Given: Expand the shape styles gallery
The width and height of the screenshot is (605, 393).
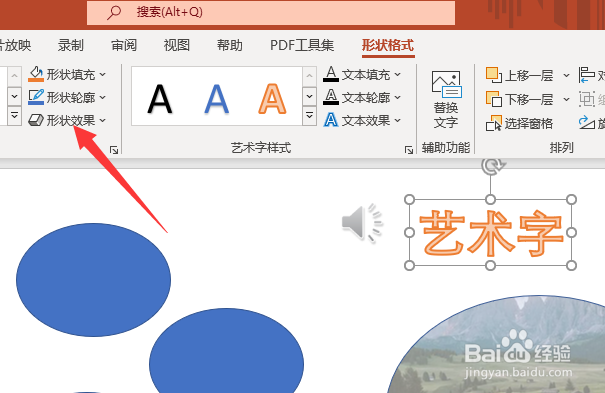Looking at the screenshot, I should tap(14, 116).
